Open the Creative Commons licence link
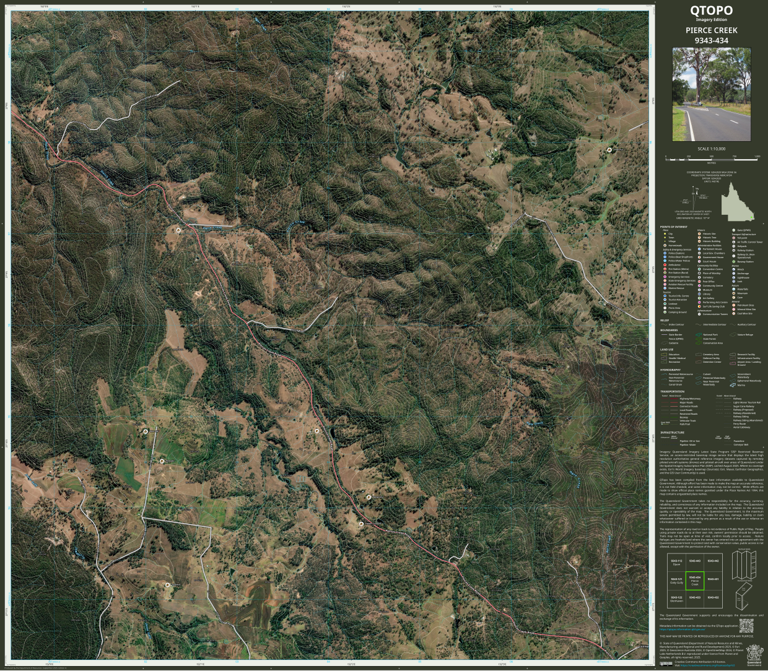Screen dimensions: 768x671 click(x=708, y=665)
